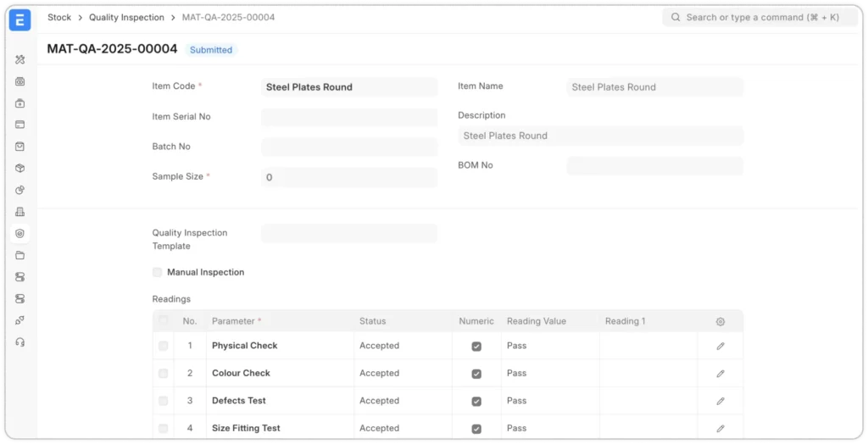Edit the Physical Check row with pencil
This screenshot has width=868, height=444.
click(x=720, y=346)
